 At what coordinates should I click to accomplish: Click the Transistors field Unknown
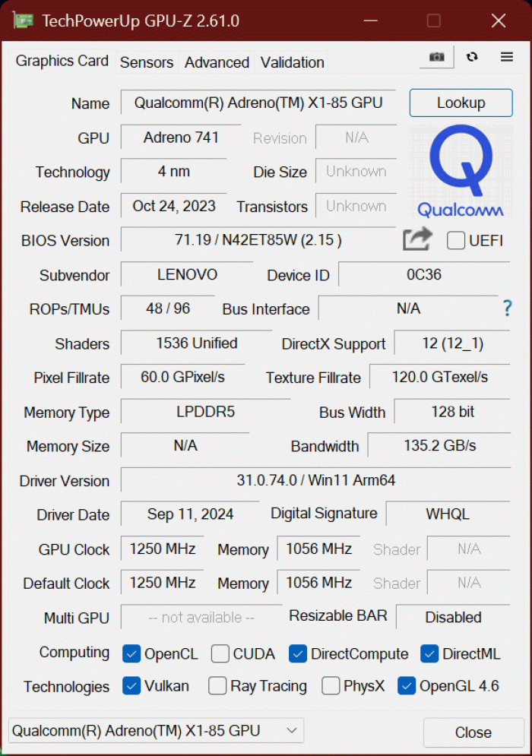(x=356, y=206)
